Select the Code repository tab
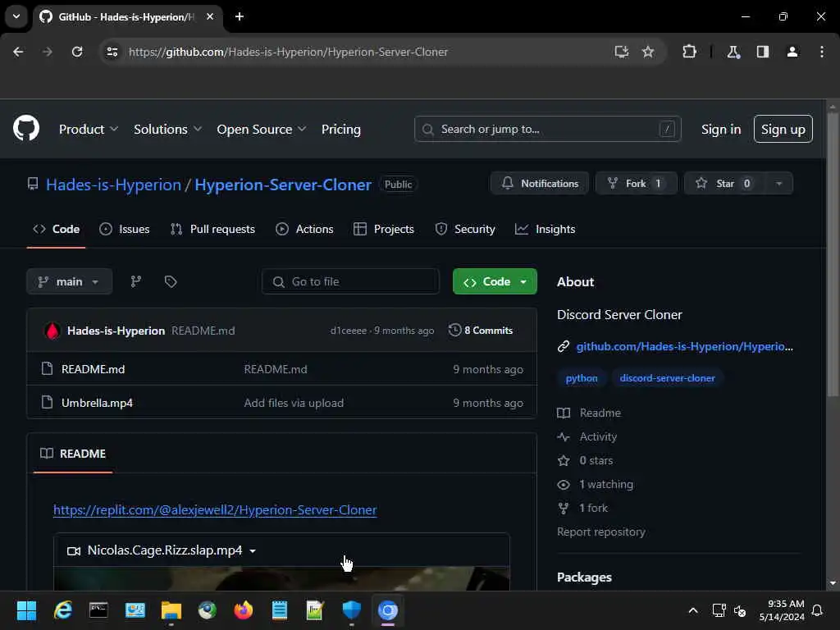The image size is (840, 630). [57, 229]
